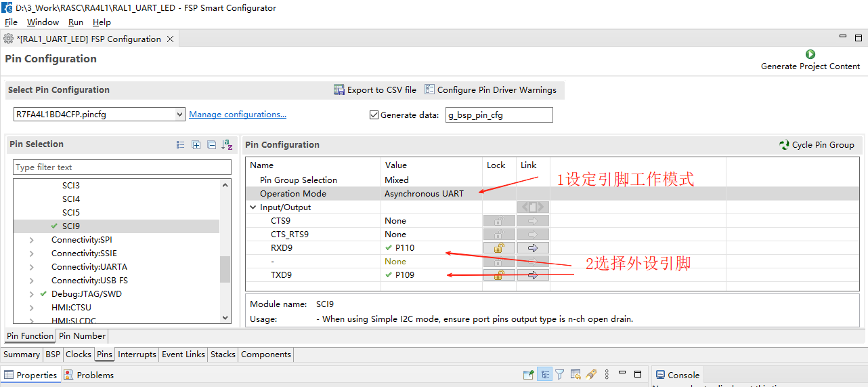Click the pin to selection icon in Properties

[529, 374]
